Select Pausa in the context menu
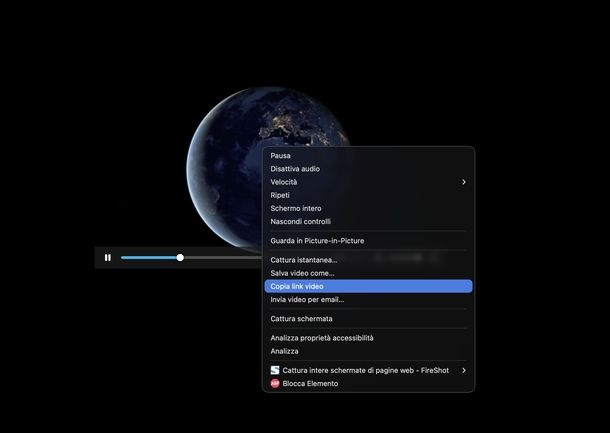 pos(368,156)
